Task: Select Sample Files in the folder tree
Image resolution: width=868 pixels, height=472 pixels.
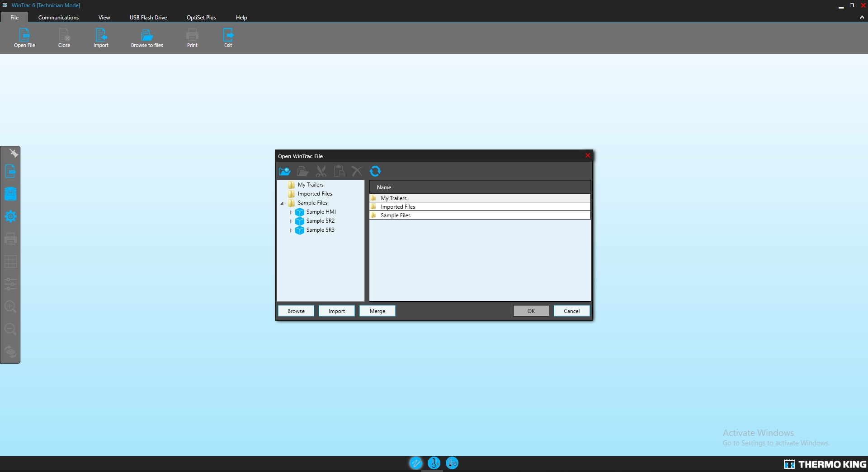Action: (x=312, y=203)
